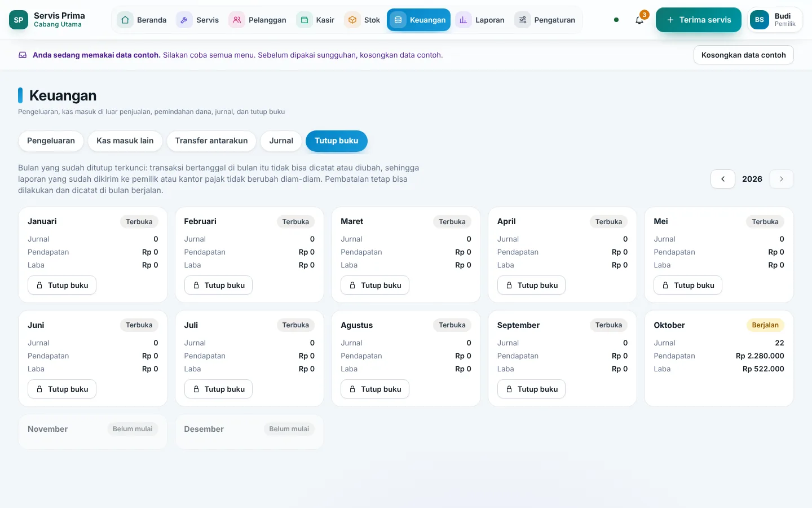Click Tutup buku on Juli card
812x508 pixels.
click(218, 389)
